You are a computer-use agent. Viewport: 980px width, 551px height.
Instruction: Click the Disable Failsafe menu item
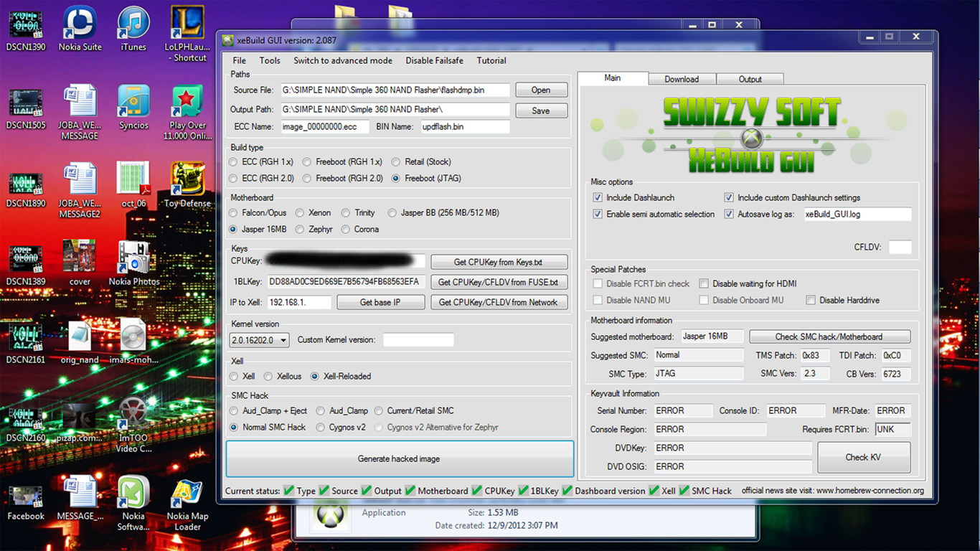click(x=434, y=60)
